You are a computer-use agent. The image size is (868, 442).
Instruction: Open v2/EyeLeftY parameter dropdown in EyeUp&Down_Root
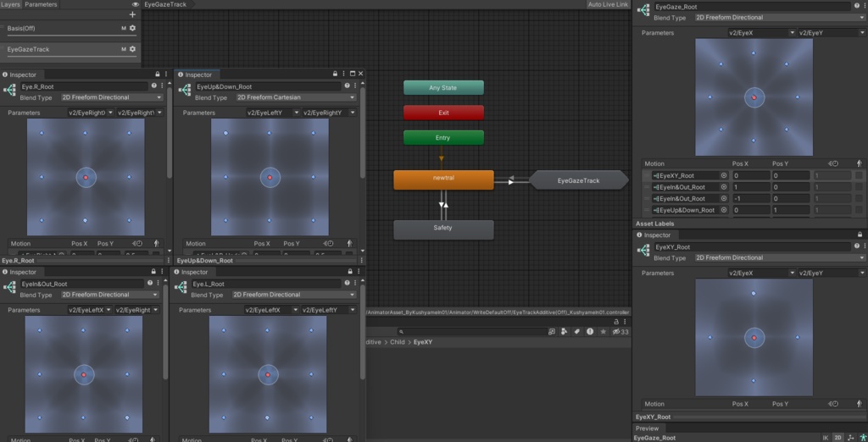273,113
